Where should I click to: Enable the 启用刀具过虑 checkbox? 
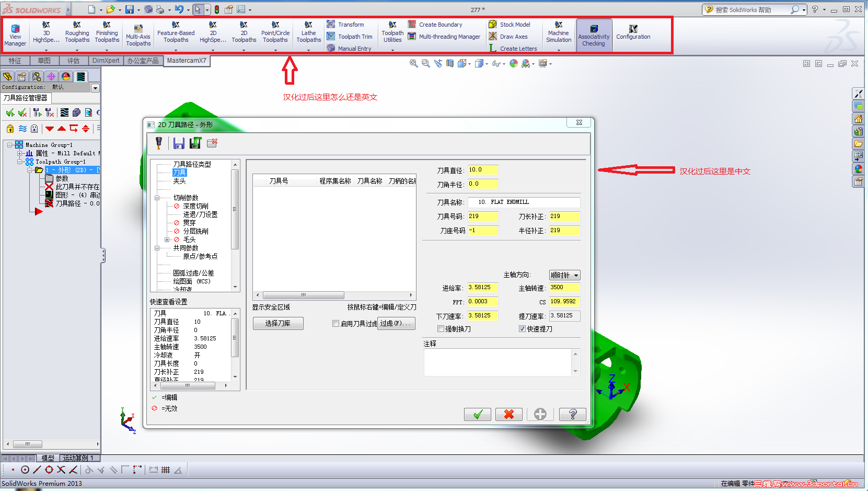click(336, 324)
